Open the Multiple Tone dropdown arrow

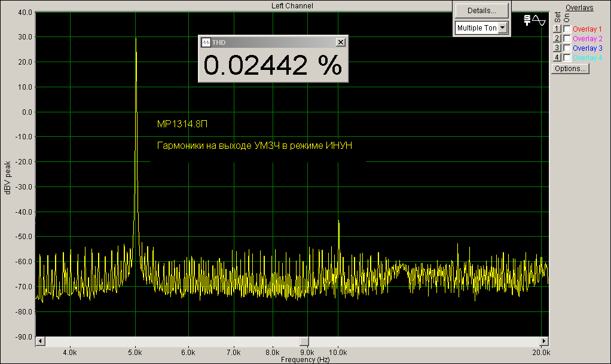[502, 27]
